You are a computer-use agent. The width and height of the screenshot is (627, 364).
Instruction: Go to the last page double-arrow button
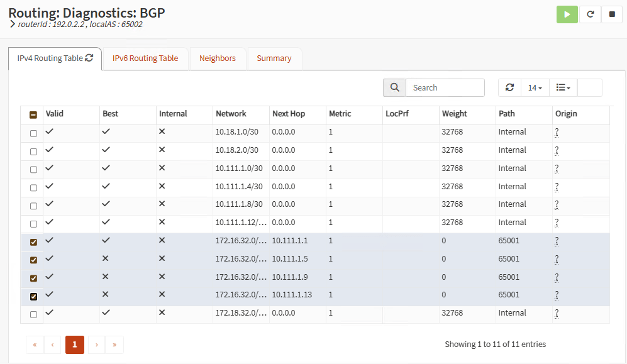pyautogui.click(x=114, y=345)
